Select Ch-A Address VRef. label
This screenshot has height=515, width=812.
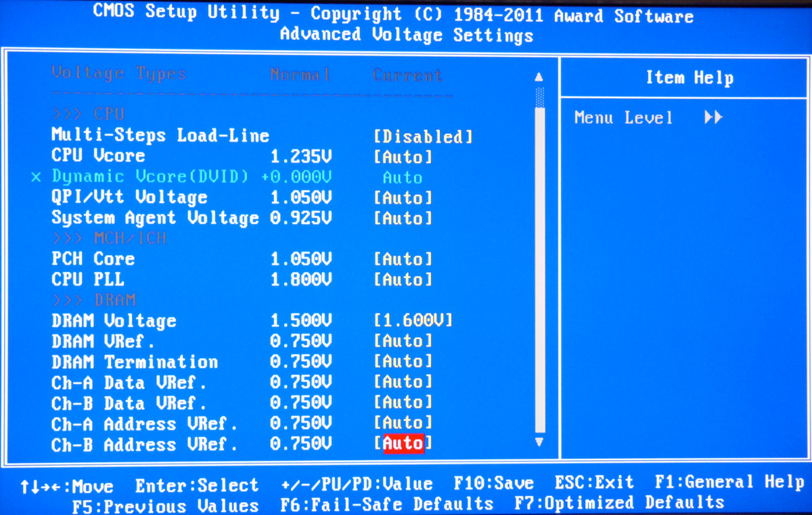[x=145, y=424]
